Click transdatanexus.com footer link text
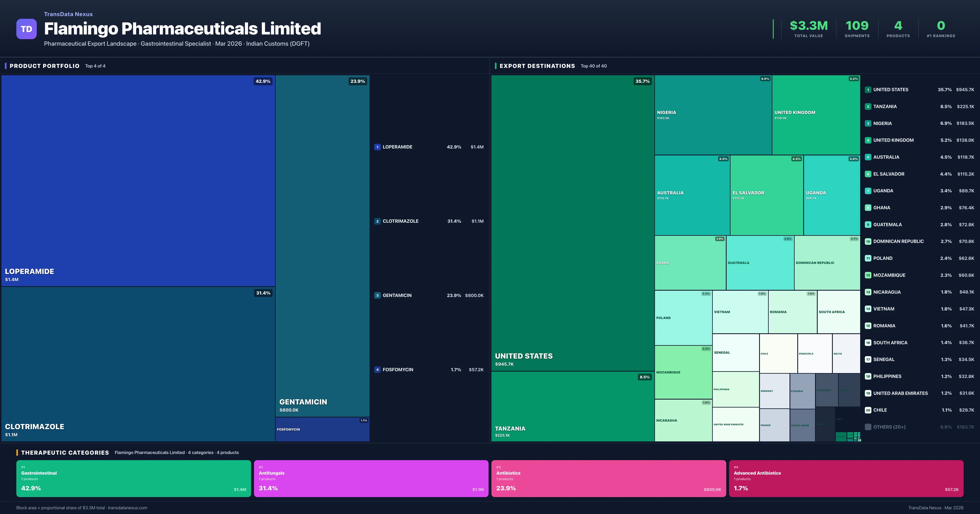Image resolution: width=980 pixels, height=514 pixels. [x=127, y=508]
